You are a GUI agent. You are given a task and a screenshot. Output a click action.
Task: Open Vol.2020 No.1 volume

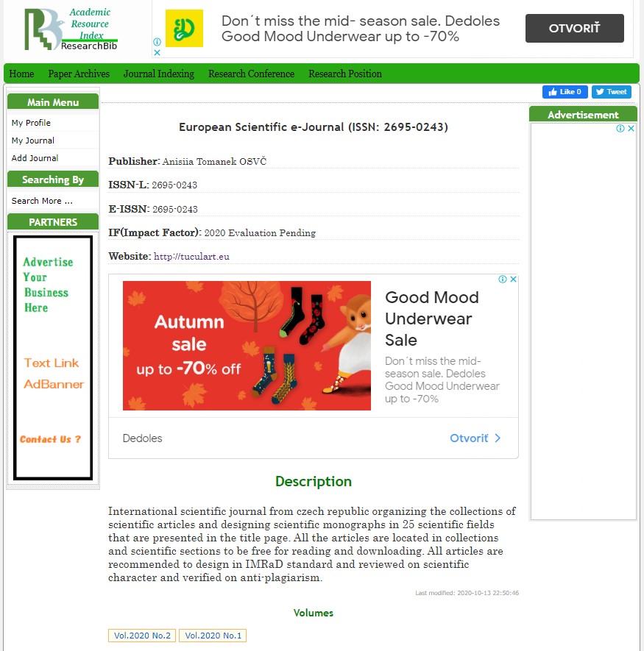213,636
